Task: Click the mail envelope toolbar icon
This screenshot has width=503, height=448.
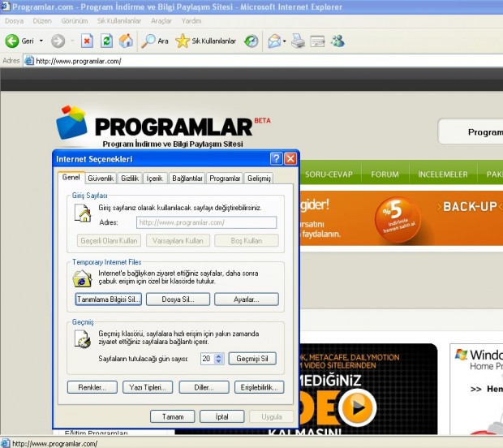Action: [x=274, y=41]
